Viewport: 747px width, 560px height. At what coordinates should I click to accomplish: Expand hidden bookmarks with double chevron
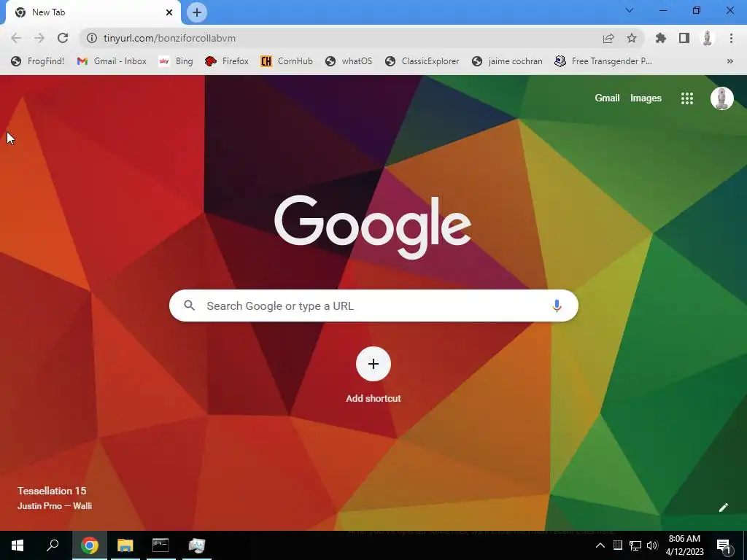coord(729,61)
